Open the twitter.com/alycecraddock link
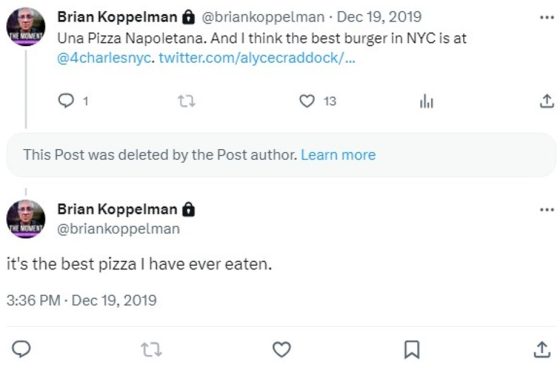Screen dimensions: 560x373 coord(257,58)
